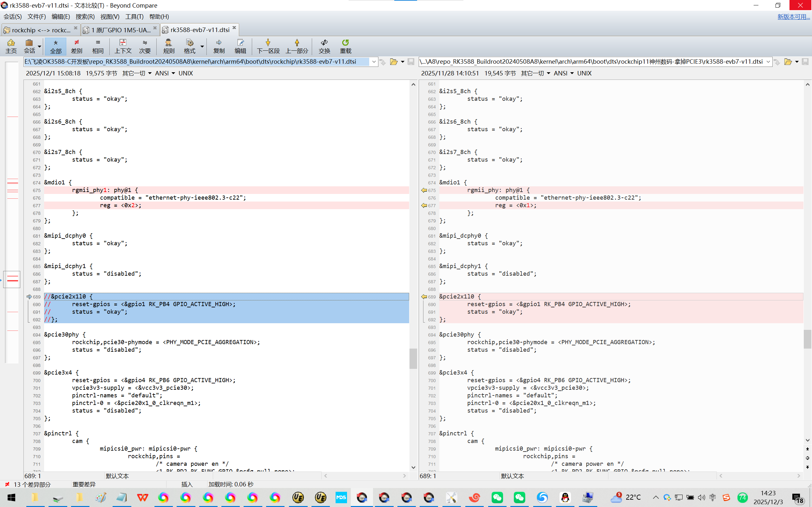This screenshot has width=812, height=507.
Task: Go to Next Section (下一区段)
Action: (x=268, y=46)
